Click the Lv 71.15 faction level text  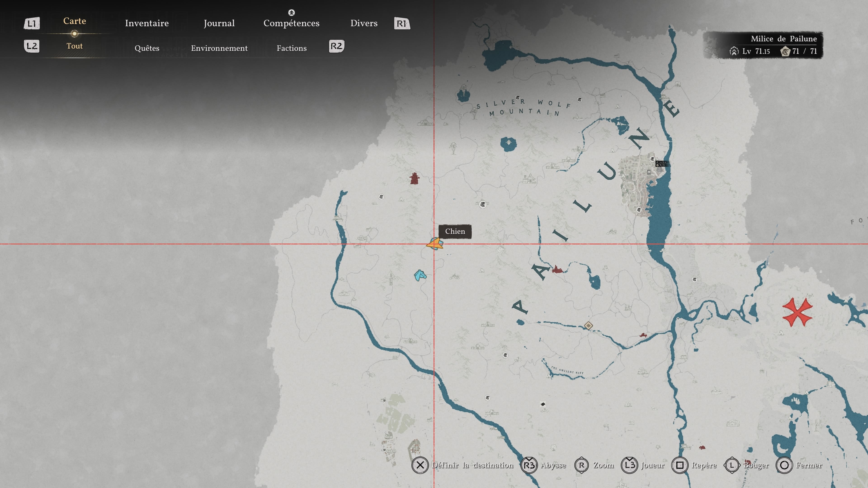[756, 51]
